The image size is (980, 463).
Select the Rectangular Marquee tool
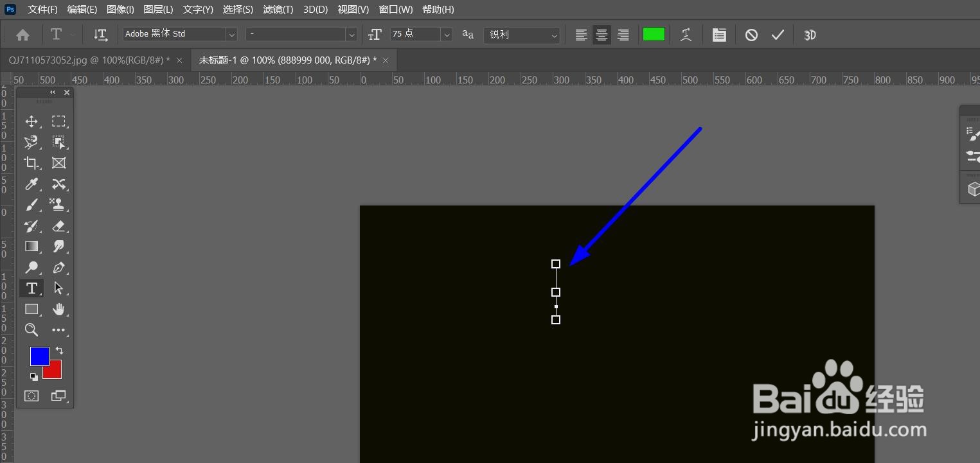click(58, 121)
